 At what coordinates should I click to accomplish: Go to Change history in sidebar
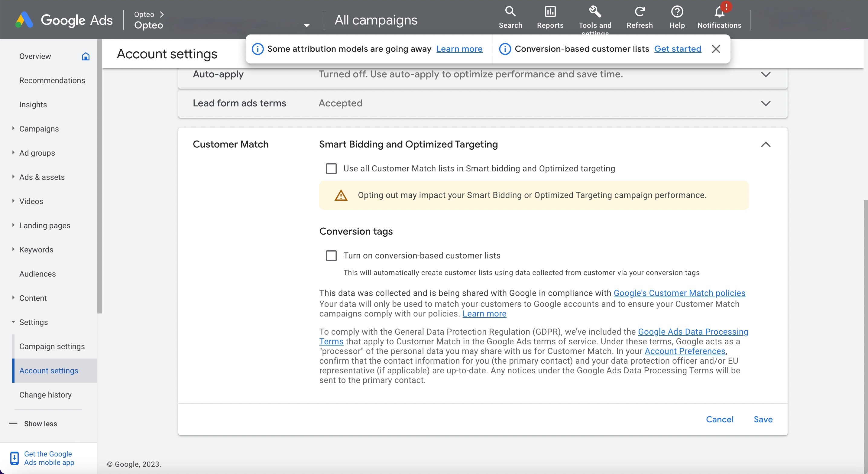click(x=45, y=395)
